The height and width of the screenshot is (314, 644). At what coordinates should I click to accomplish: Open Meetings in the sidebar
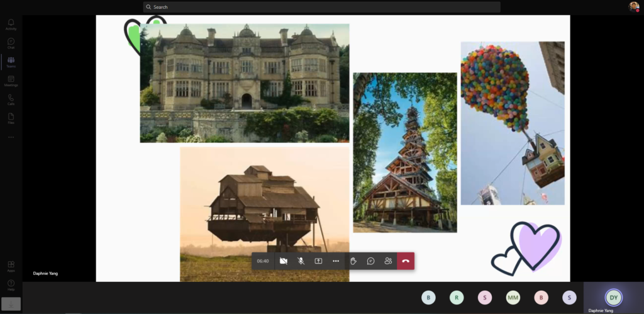point(11,81)
